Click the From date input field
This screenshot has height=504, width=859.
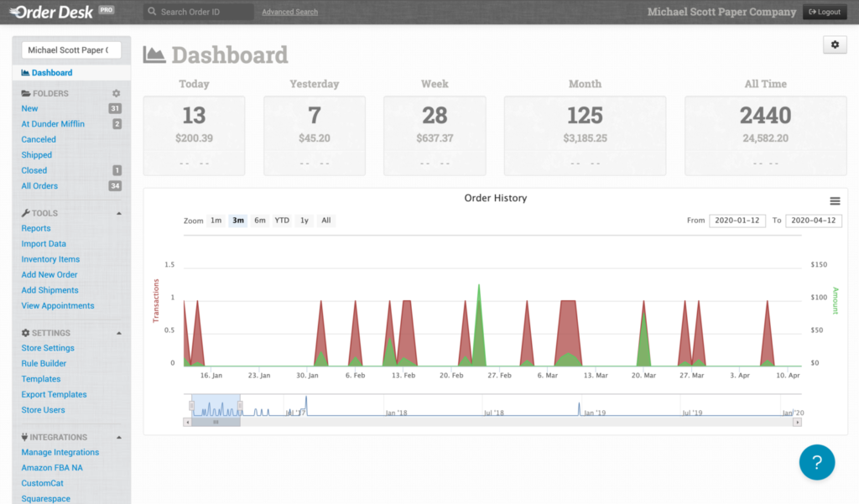pyautogui.click(x=737, y=221)
